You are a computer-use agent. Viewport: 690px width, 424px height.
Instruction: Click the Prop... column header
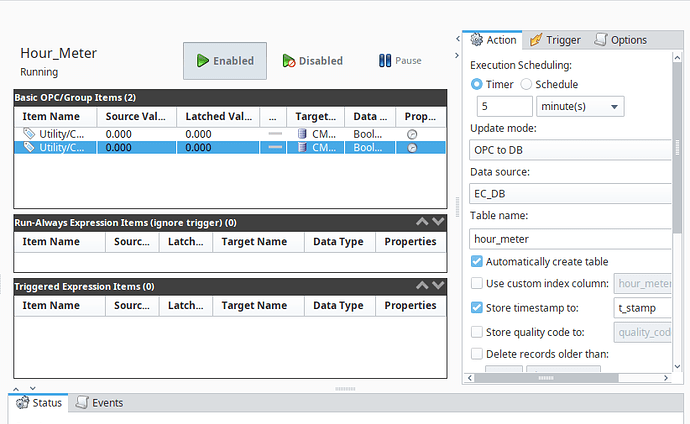point(421,117)
